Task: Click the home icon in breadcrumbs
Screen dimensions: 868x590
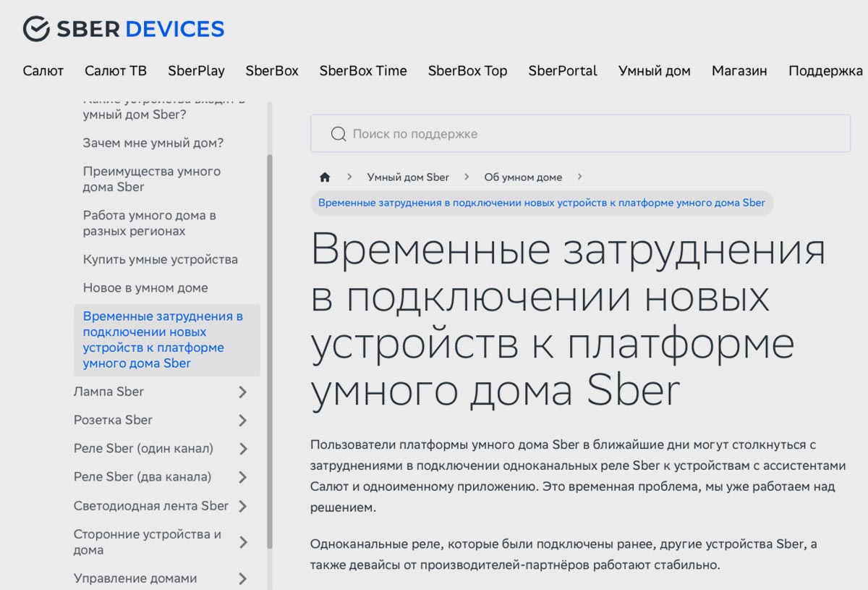Action: [x=325, y=177]
